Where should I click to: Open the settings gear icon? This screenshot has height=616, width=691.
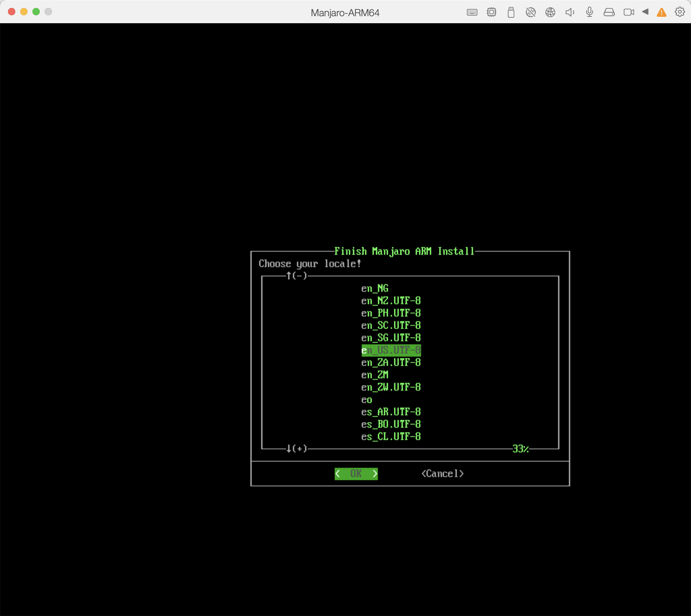pos(680,12)
